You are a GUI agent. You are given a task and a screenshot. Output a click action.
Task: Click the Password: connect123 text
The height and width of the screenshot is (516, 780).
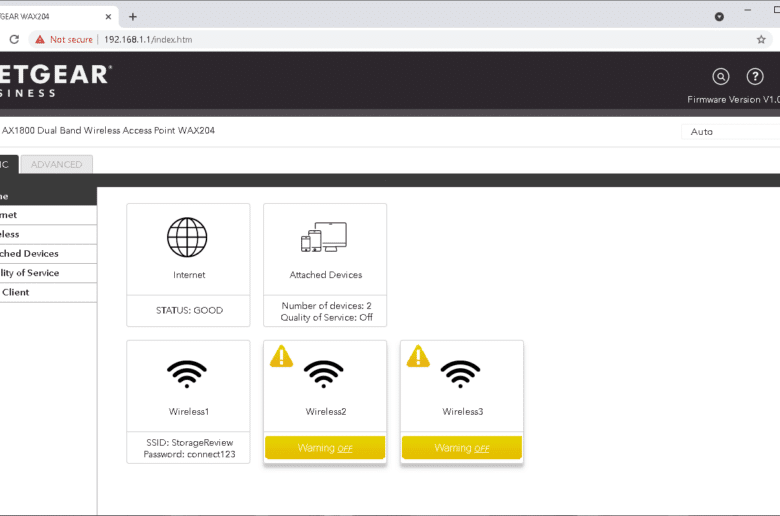click(x=190, y=454)
